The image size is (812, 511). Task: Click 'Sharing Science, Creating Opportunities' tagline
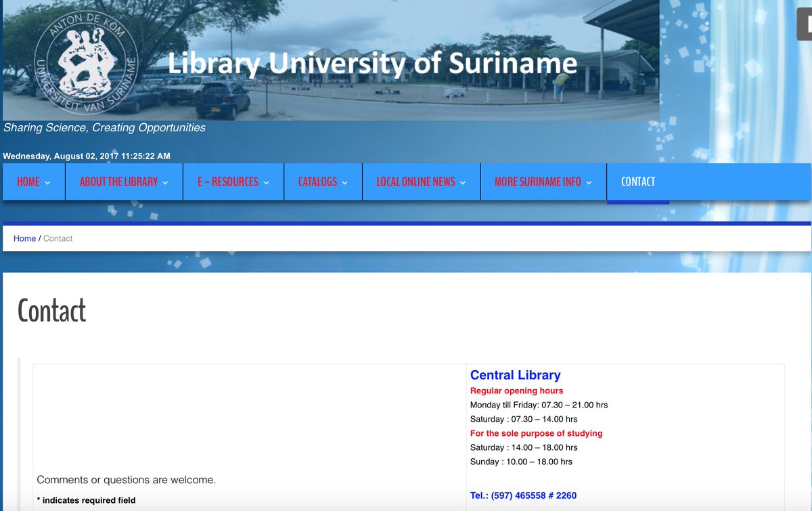pos(104,127)
